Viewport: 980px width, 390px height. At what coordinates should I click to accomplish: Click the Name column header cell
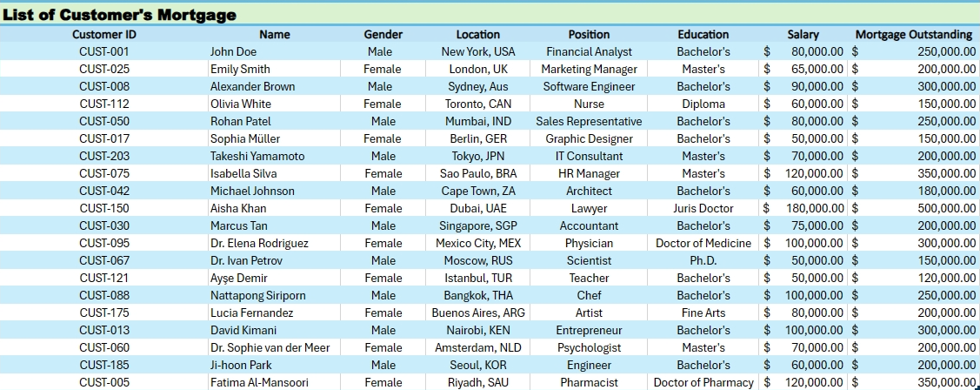[x=275, y=35]
